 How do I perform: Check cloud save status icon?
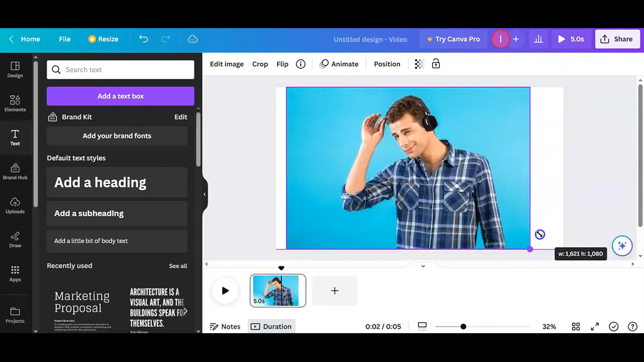pyautogui.click(x=193, y=39)
